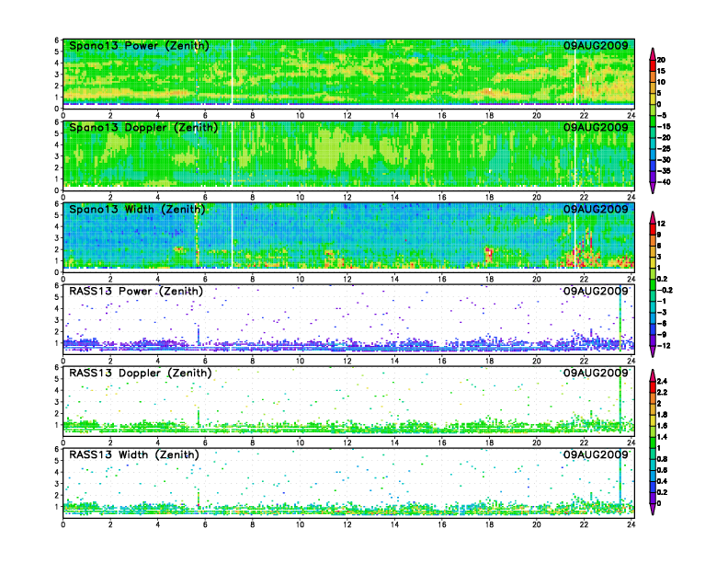Click the "RASS13 Power (Zenith)" panel title
The image size is (728, 563).
point(135,292)
